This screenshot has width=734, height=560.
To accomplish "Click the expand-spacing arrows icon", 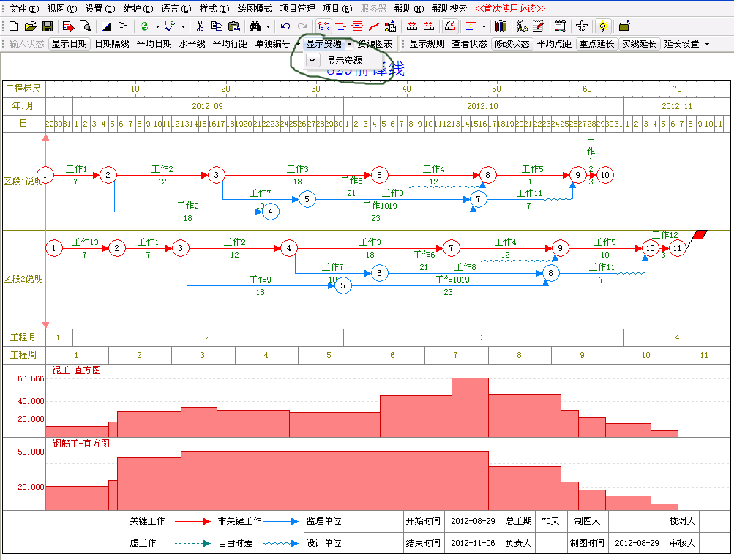I will point(412,26).
